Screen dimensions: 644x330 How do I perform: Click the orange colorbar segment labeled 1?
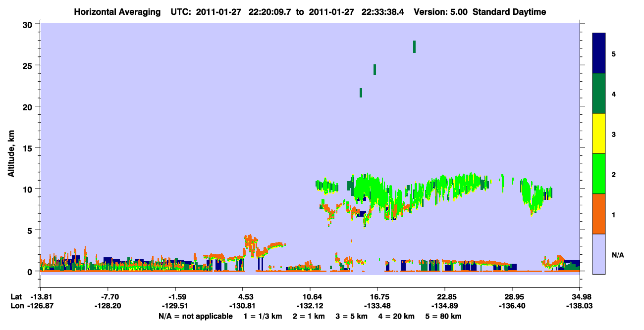[599, 214]
